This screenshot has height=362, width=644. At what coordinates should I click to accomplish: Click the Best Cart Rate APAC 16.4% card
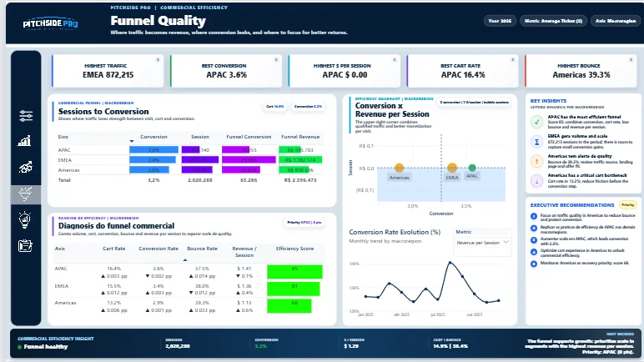(x=463, y=71)
